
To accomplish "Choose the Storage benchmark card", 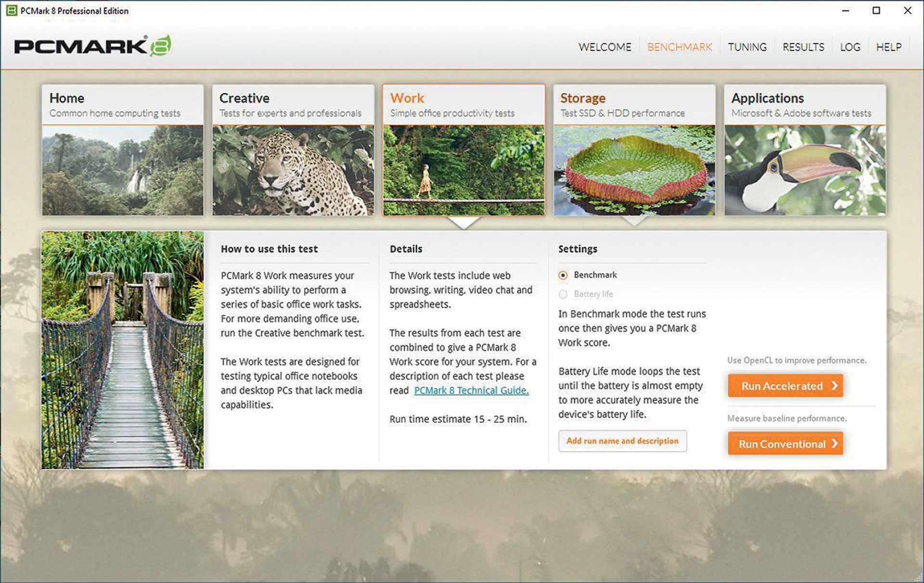I will tap(634, 150).
